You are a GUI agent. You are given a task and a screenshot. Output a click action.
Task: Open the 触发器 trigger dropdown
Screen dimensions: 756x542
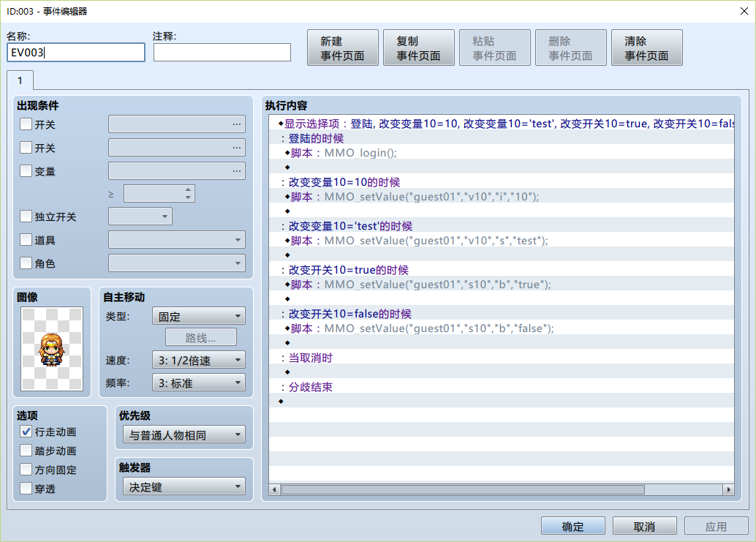(184, 487)
